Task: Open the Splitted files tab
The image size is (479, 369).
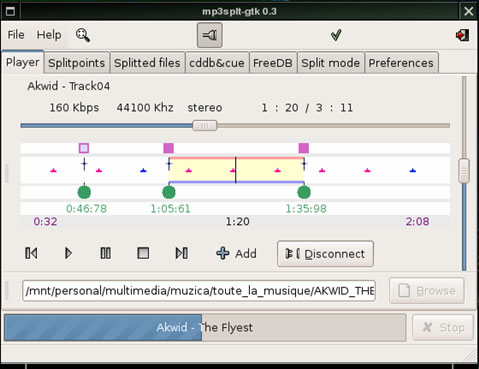Action: pos(147,63)
